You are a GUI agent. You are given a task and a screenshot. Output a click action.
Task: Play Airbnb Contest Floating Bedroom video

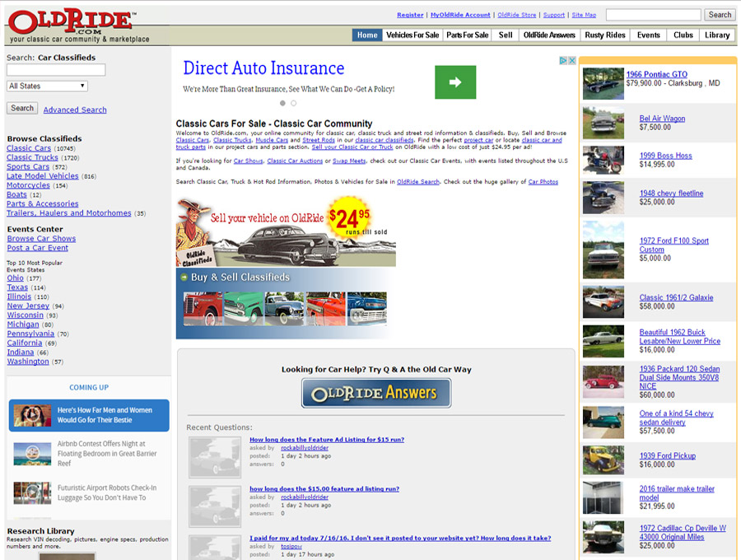33,454
